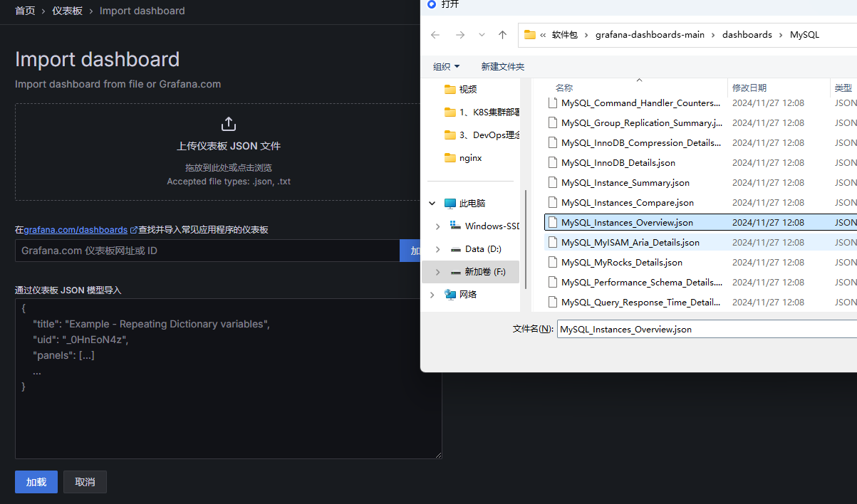Viewport: 857px width, 504px height.
Task: Open the grafana.com/dashboards link
Action: (76, 230)
